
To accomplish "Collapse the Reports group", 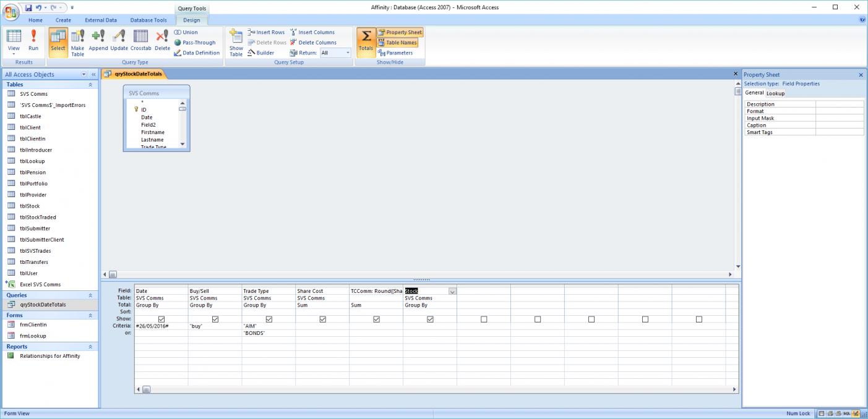I will click(90, 347).
